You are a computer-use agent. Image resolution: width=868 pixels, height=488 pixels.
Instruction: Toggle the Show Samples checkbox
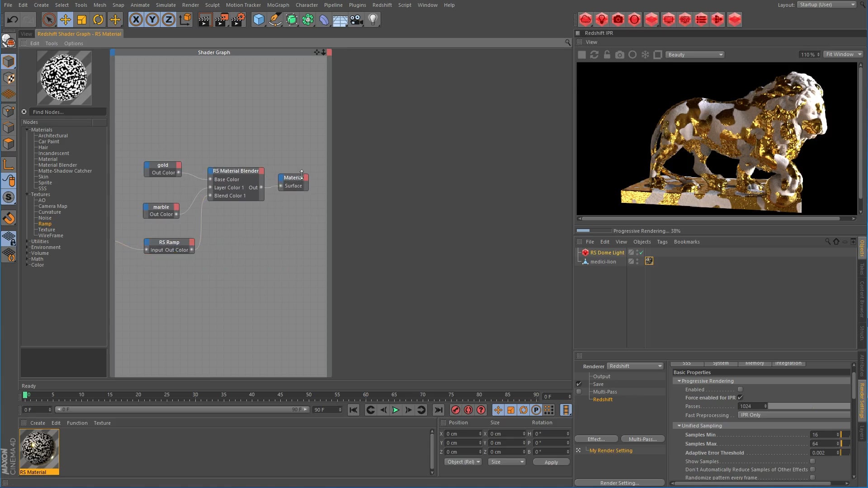click(x=812, y=461)
